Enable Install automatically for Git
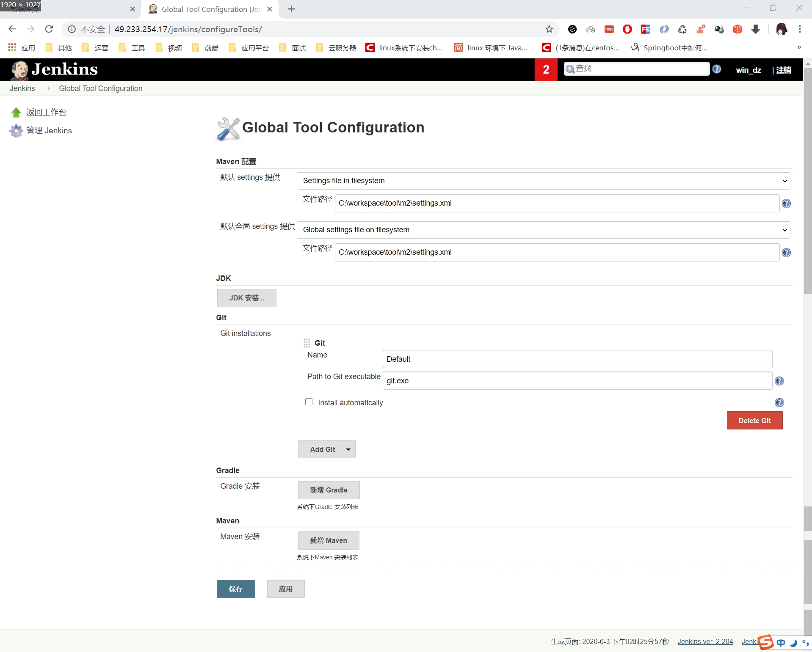Screen dimensions: 812x652 [x=309, y=402]
